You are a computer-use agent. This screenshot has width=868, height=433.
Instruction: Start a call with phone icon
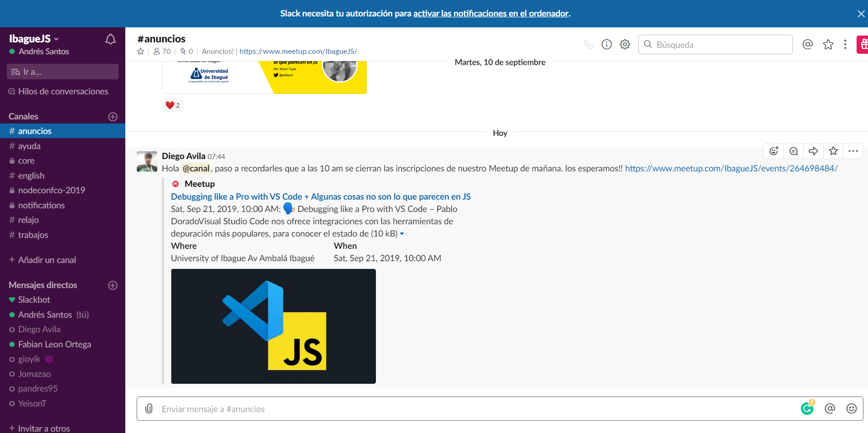tap(588, 44)
